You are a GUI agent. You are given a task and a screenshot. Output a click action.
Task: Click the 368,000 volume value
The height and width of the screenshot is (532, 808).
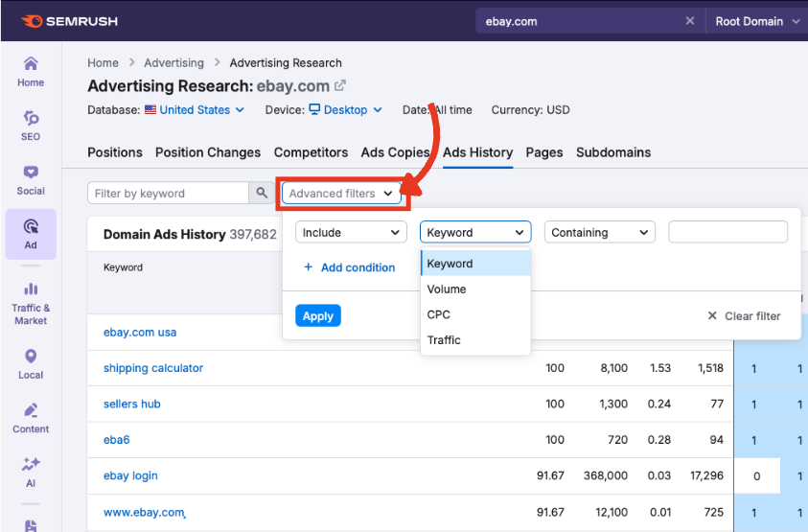[605, 475]
